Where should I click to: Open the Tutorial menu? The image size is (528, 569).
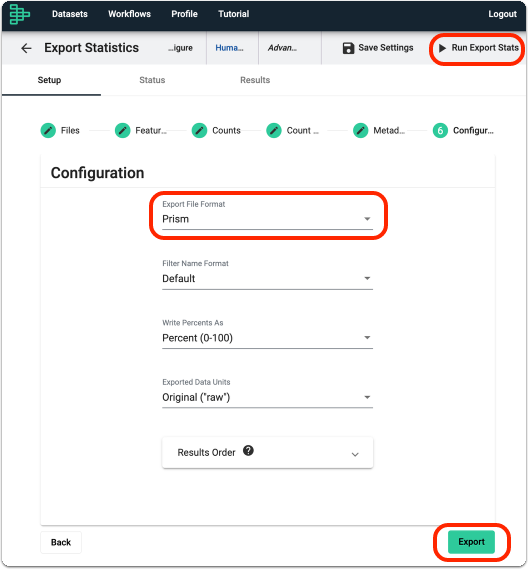[x=233, y=14]
